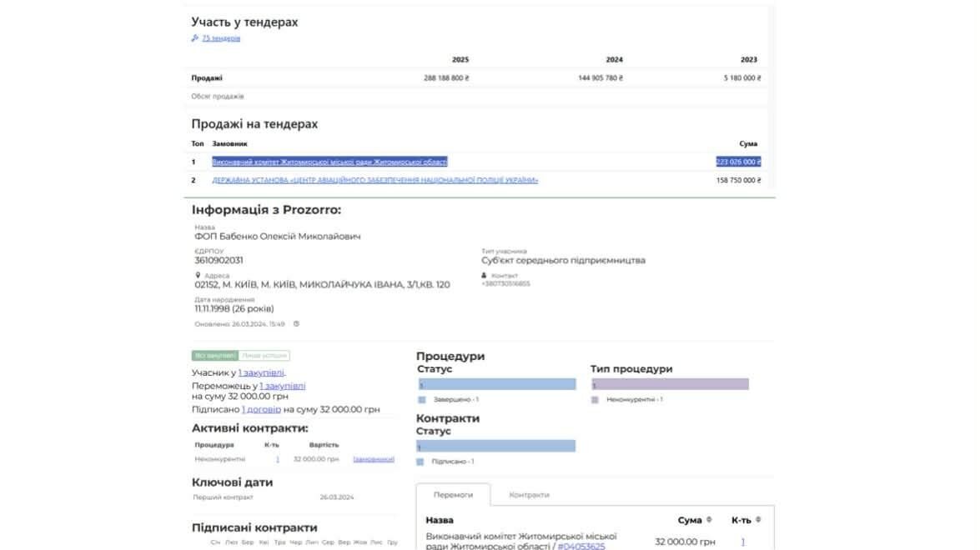The height and width of the screenshot is (550, 980).
Task: Click the purple Тип процедури chart bar
Action: pos(670,384)
